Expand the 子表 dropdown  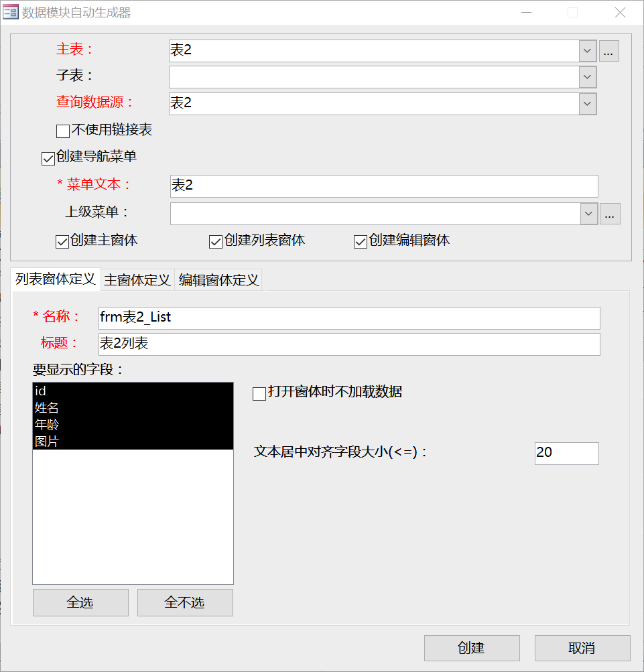coord(588,77)
